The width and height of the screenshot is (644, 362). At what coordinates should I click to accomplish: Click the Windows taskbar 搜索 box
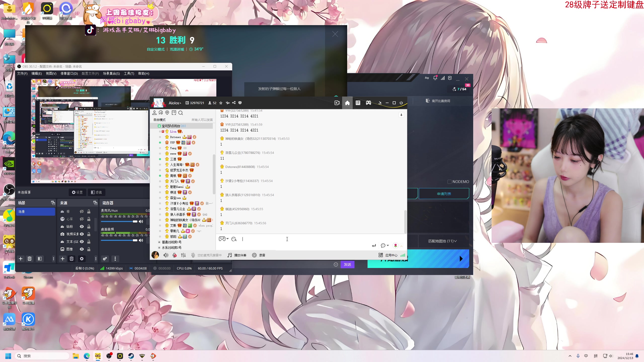tap(42, 356)
